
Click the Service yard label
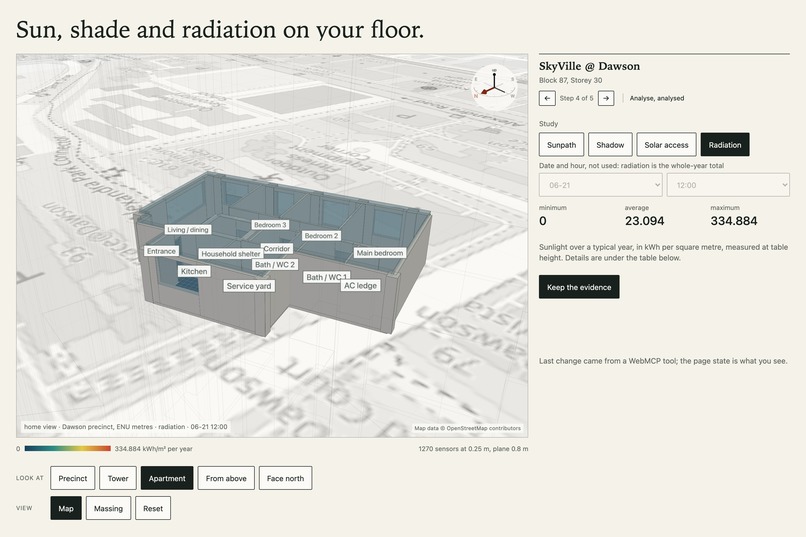click(x=249, y=286)
